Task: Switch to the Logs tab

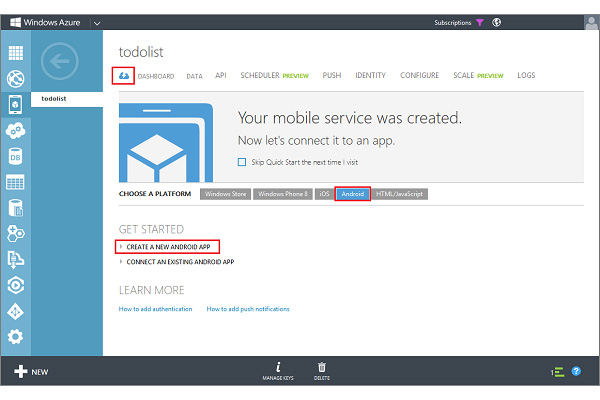Action: 526,75
